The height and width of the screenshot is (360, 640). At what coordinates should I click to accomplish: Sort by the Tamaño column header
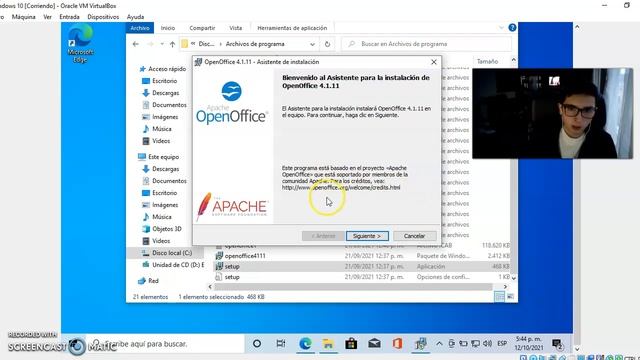(x=488, y=61)
